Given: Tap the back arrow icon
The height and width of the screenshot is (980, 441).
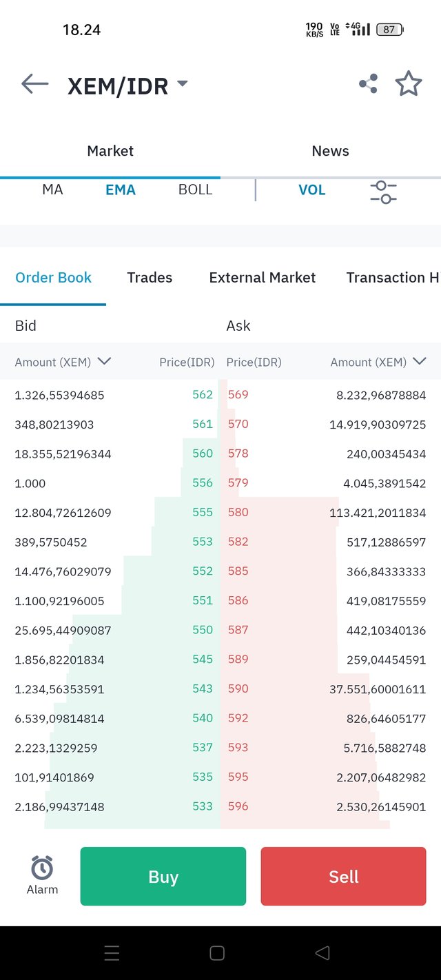Looking at the screenshot, I should (x=35, y=85).
